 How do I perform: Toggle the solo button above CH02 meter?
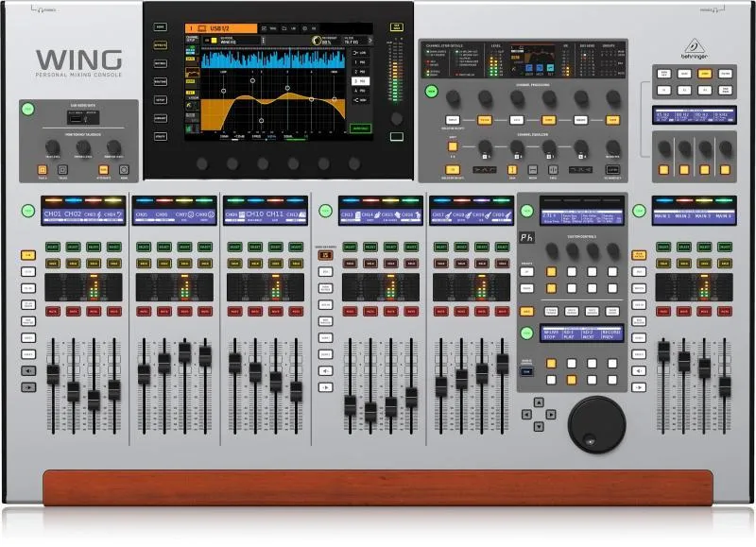coord(73,264)
